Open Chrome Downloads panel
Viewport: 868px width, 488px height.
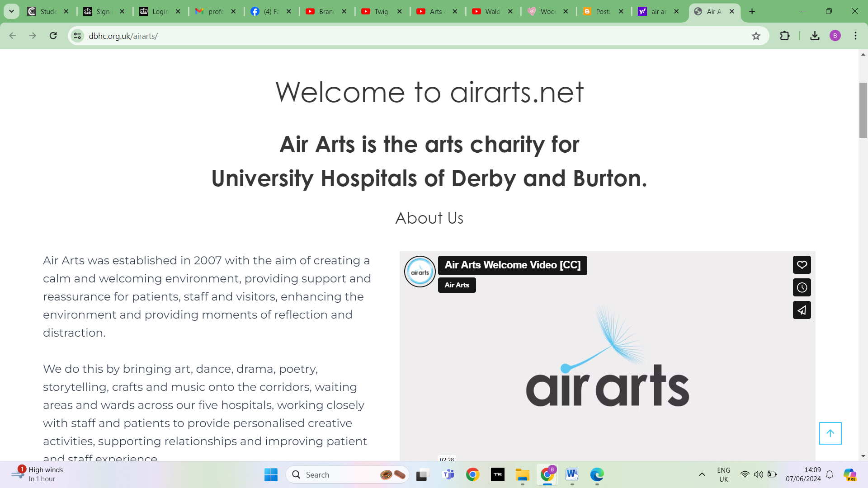[x=815, y=36]
